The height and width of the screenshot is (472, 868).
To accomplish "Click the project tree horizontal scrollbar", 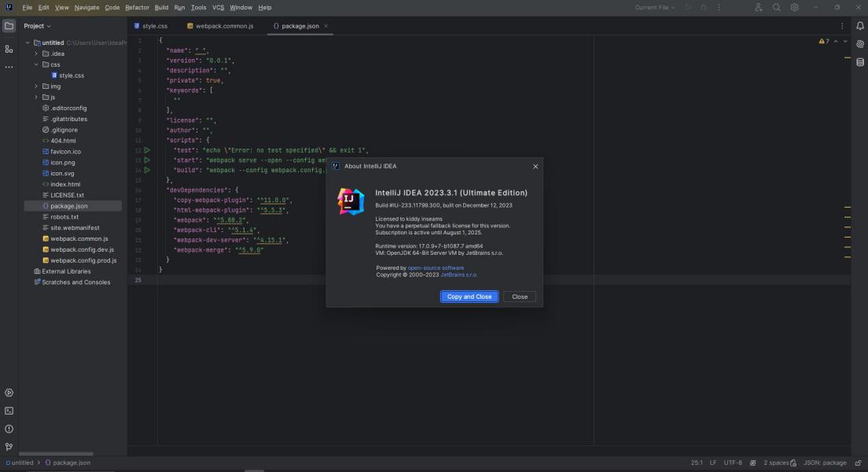I will [x=56, y=454].
